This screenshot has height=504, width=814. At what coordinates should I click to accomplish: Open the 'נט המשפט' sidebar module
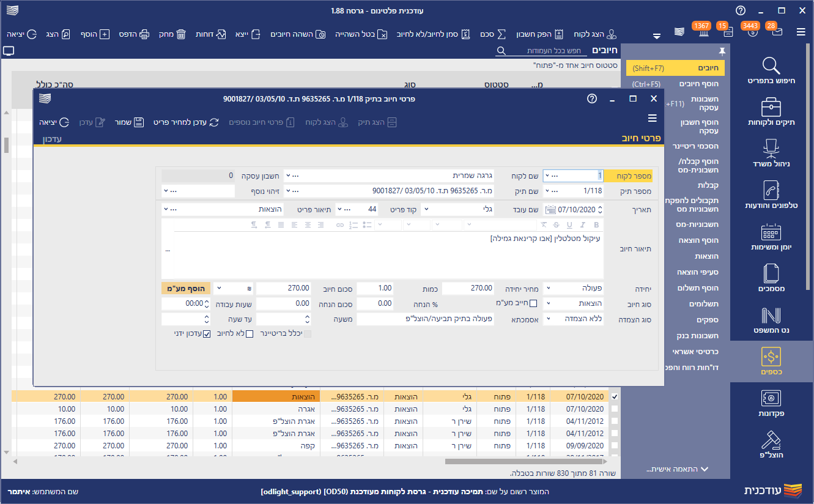coord(772,320)
